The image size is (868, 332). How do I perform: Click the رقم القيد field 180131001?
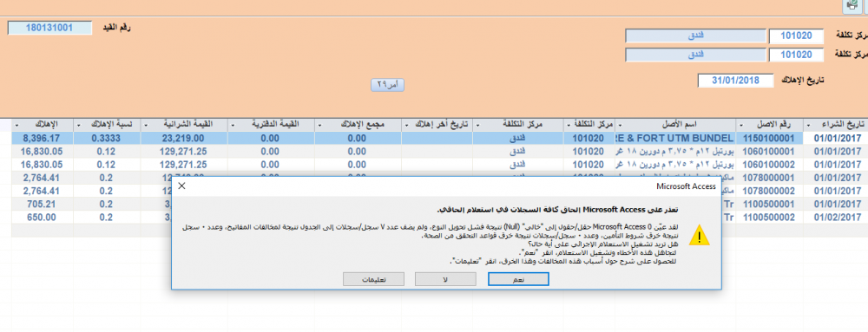(x=49, y=28)
